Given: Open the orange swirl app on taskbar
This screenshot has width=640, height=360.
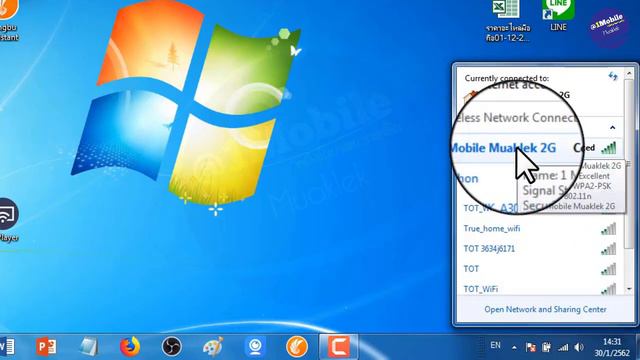Looking at the screenshot, I should (297, 347).
